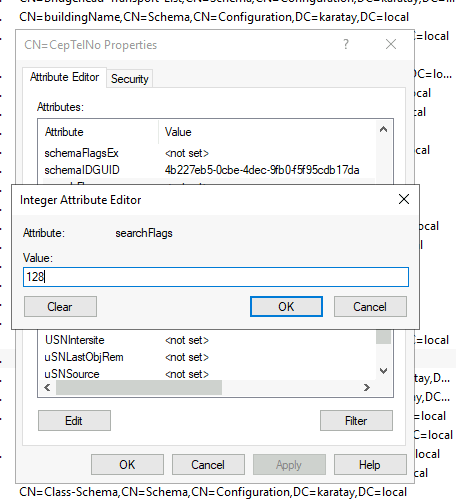This screenshot has height=501, width=456.
Task: Cancel the Integer Attribute Editor
Action: coord(370,307)
